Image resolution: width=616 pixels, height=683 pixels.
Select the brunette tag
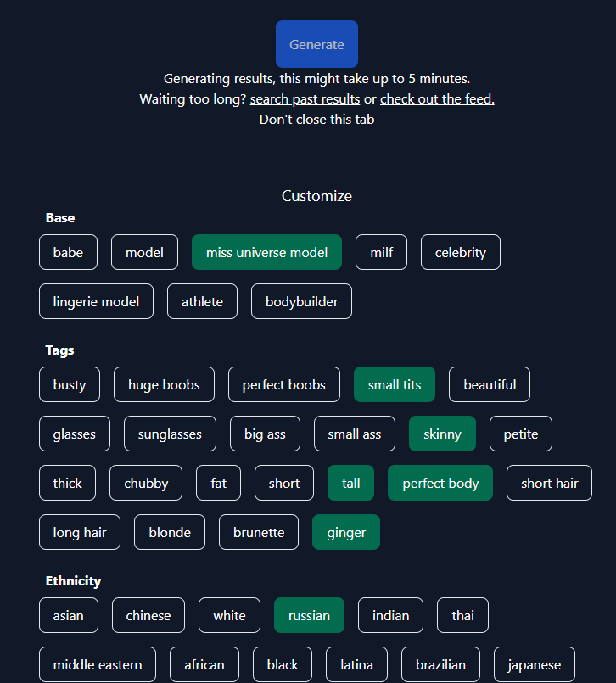click(x=259, y=532)
